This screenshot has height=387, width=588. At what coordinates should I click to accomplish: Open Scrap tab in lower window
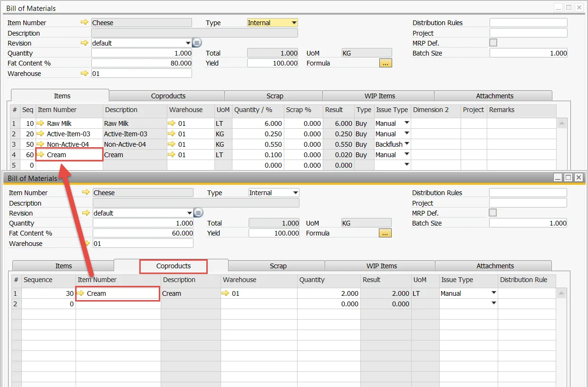[x=278, y=266]
